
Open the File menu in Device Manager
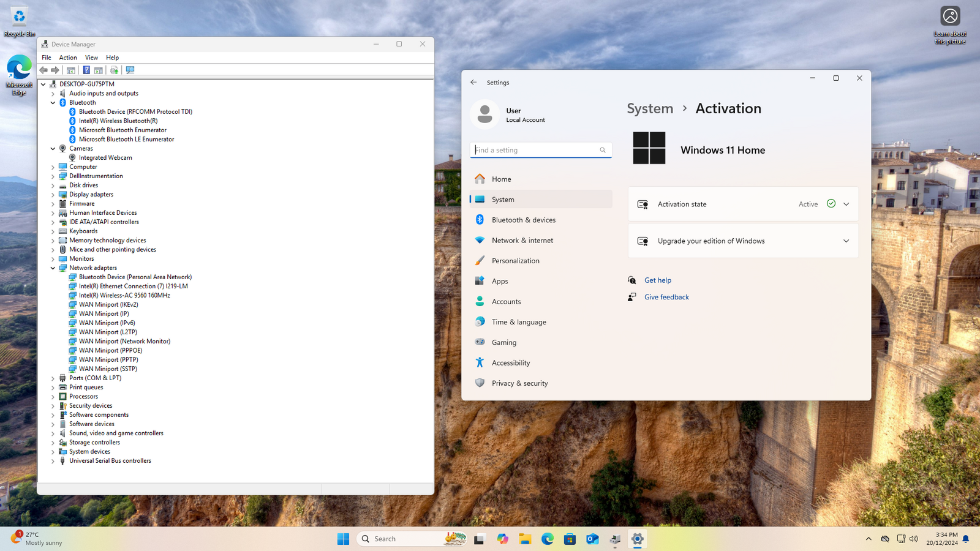click(47, 58)
